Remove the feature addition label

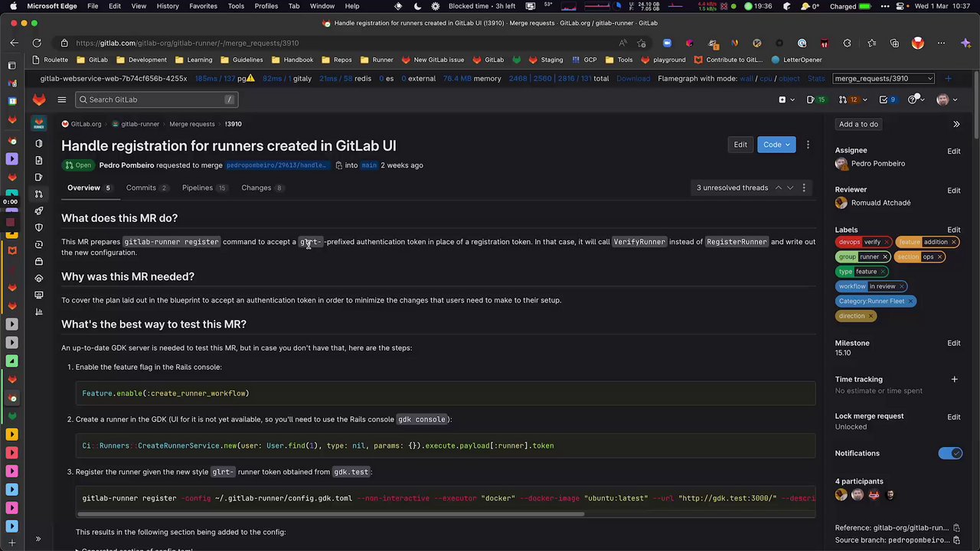click(x=954, y=242)
